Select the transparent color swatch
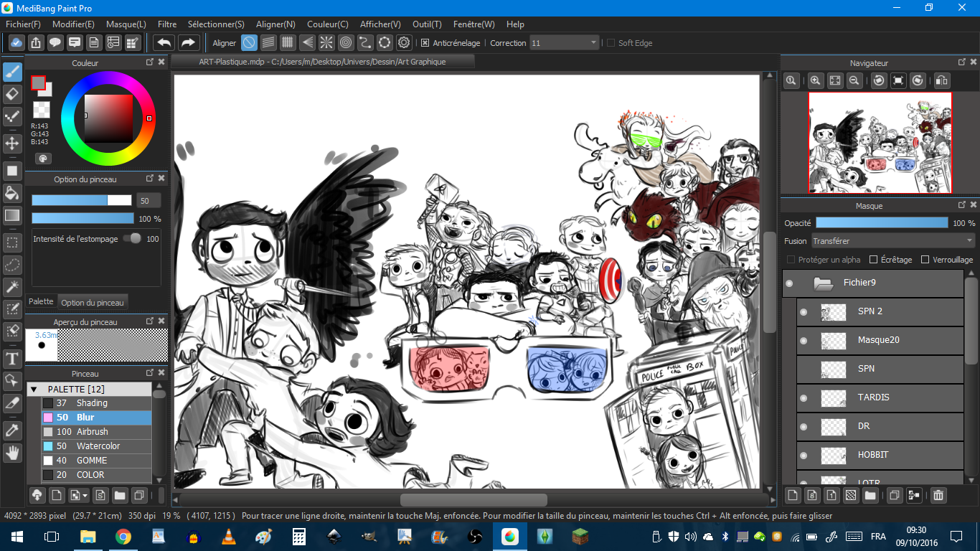The height and width of the screenshot is (551, 980). coord(42,110)
